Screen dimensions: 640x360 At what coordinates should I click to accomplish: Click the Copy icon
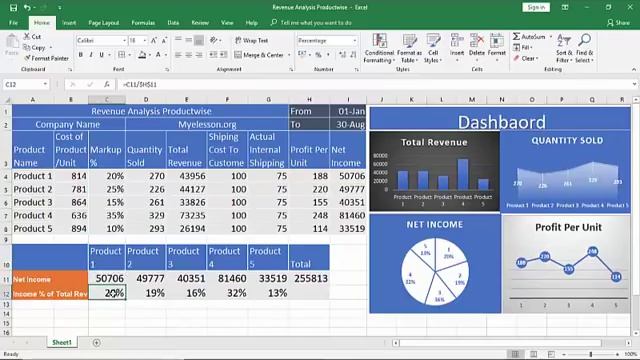point(27,47)
